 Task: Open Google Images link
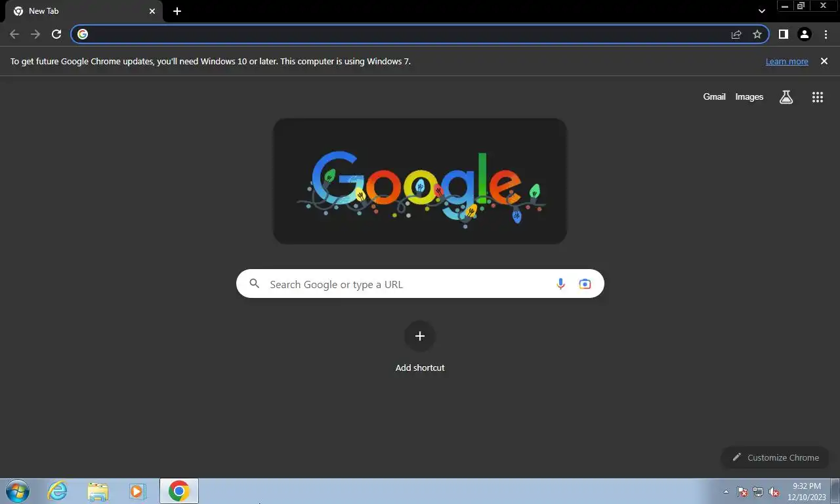(749, 96)
